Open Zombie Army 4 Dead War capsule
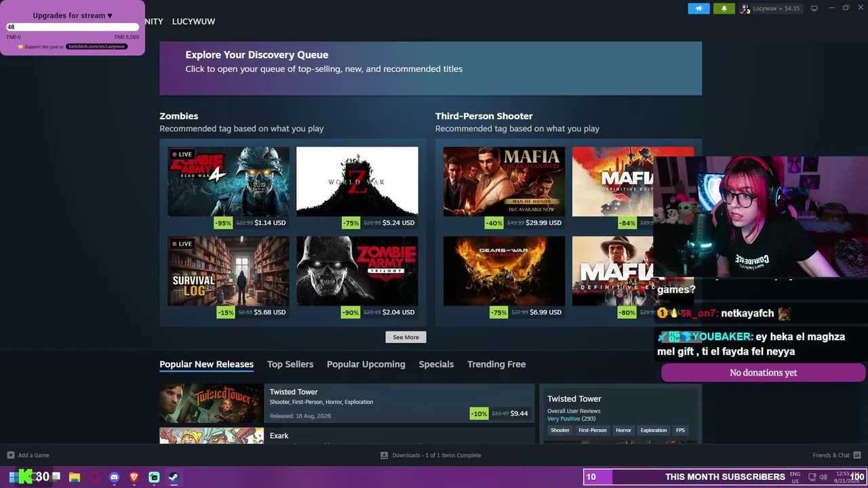 [229, 182]
